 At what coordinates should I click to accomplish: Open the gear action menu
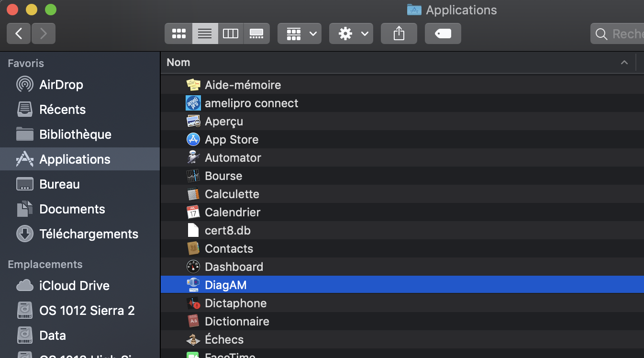click(351, 34)
